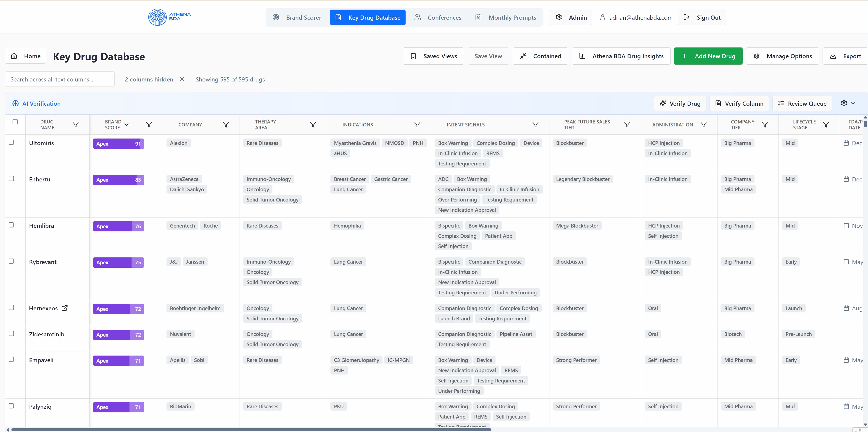Click calendar icon in Hemlibra row
This screenshot has height=432, width=868.
click(x=846, y=225)
